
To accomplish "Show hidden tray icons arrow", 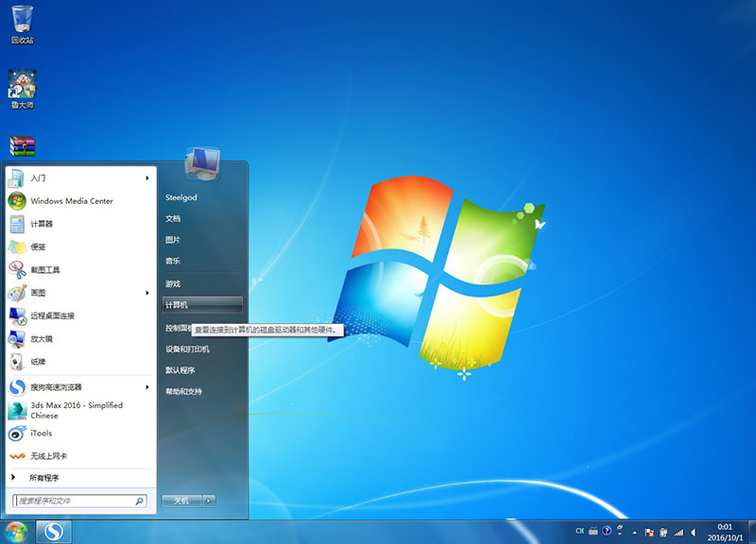I will (x=634, y=533).
